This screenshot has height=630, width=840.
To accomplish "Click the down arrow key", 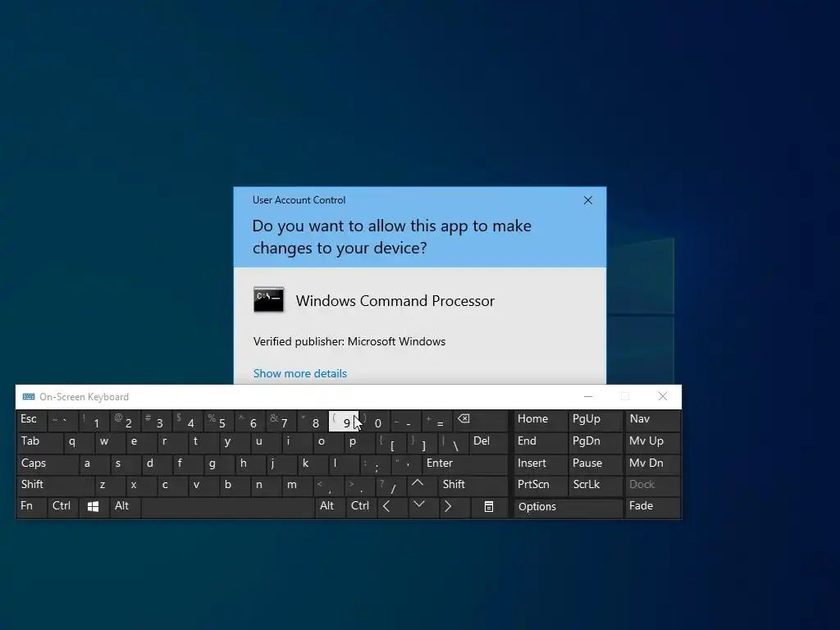I will (x=424, y=507).
